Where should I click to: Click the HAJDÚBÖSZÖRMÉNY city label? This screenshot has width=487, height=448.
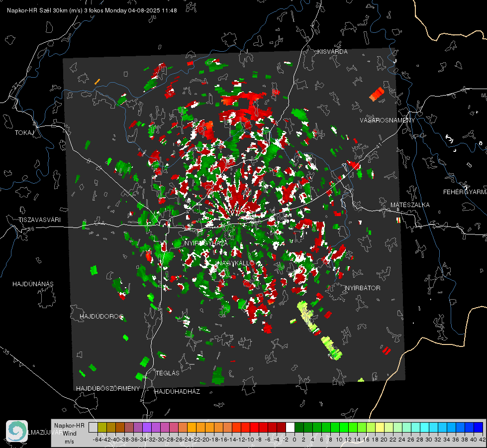pyautogui.click(x=108, y=388)
